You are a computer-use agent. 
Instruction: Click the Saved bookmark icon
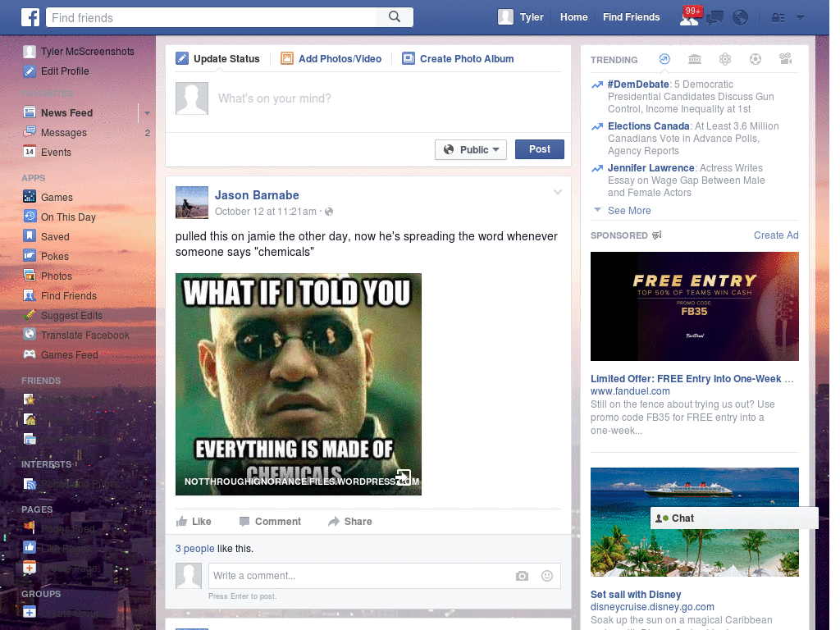click(30, 235)
